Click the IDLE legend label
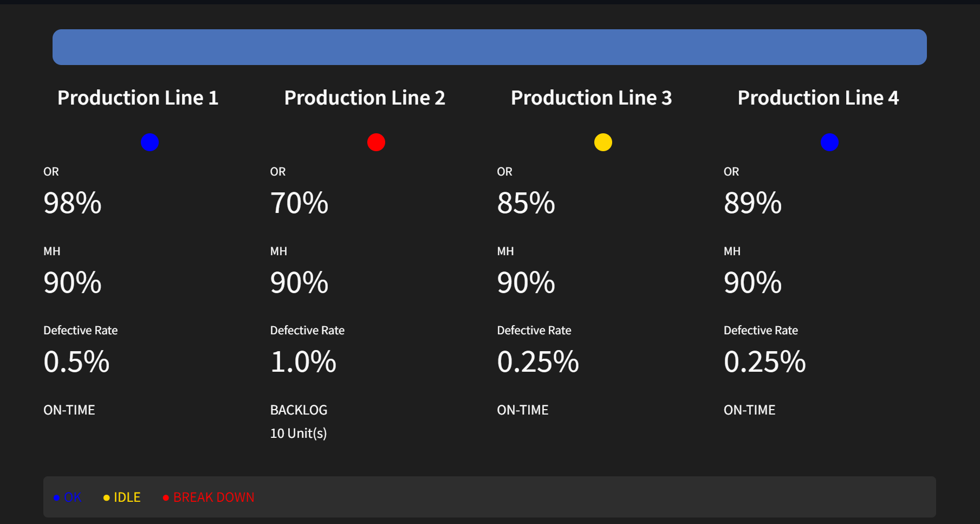980x524 pixels. coord(127,497)
